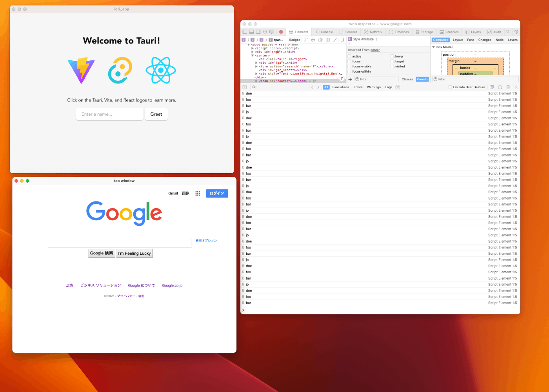Click the inspector search magnifier icon
The height and width of the screenshot is (392, 549).
tap(508, 32)
